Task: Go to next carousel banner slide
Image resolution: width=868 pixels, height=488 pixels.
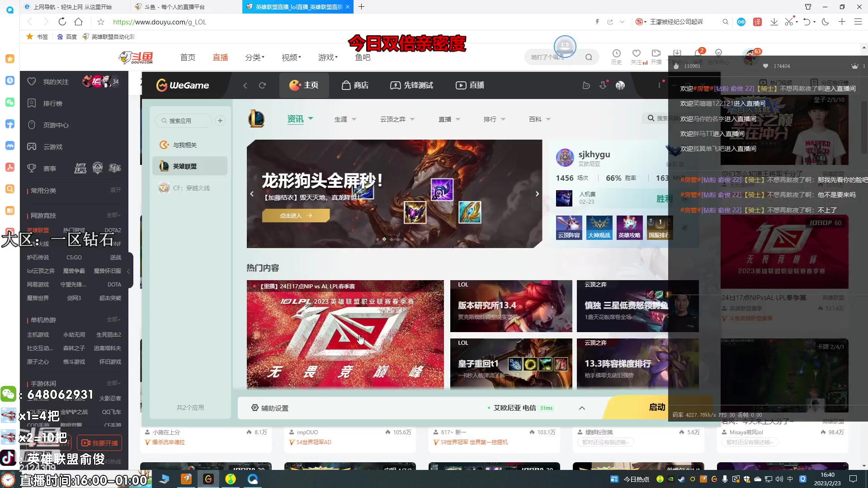Action: pyautogui.click(x=537, y=194)
